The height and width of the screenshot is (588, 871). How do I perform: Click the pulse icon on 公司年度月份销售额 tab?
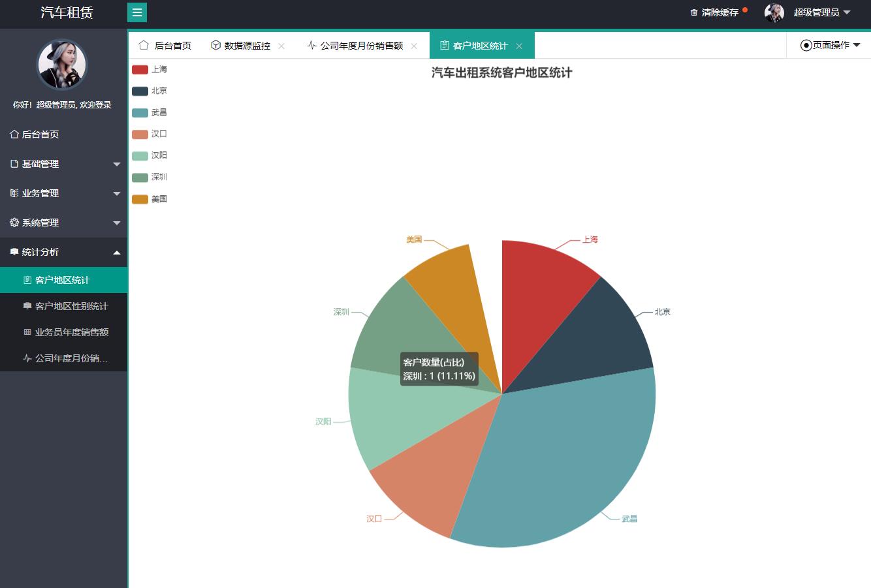tap(312, 45)
